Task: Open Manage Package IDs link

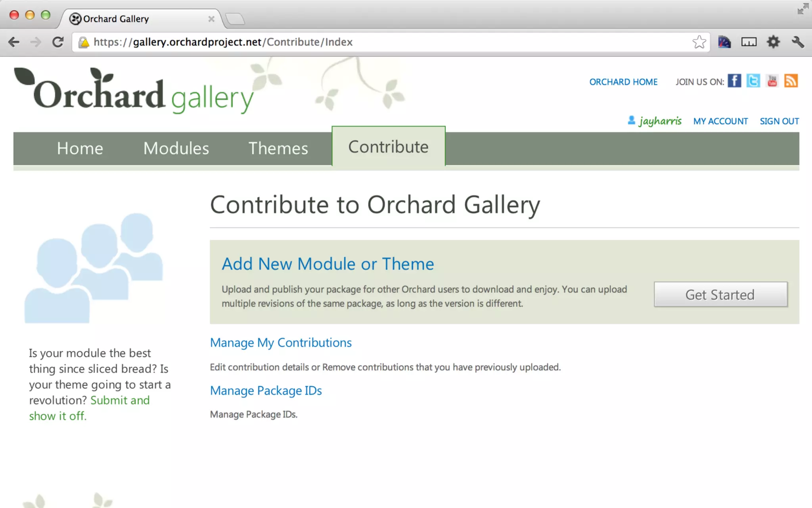Action: 266,391
